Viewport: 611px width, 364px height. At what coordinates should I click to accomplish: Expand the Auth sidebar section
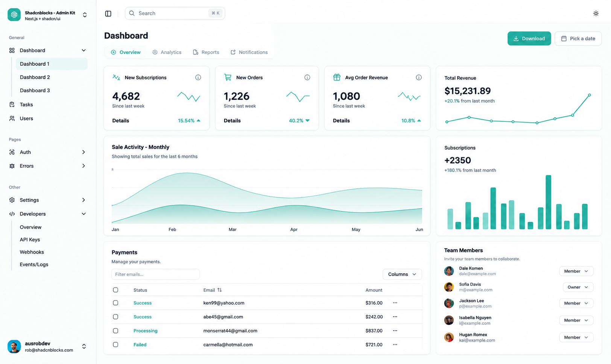pos(84,152)
